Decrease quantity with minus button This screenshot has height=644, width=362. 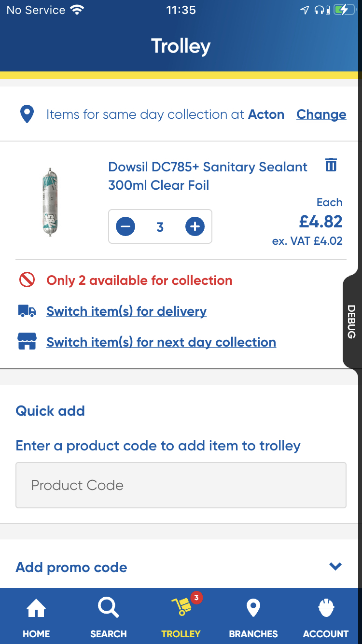(x=125, y=226)
